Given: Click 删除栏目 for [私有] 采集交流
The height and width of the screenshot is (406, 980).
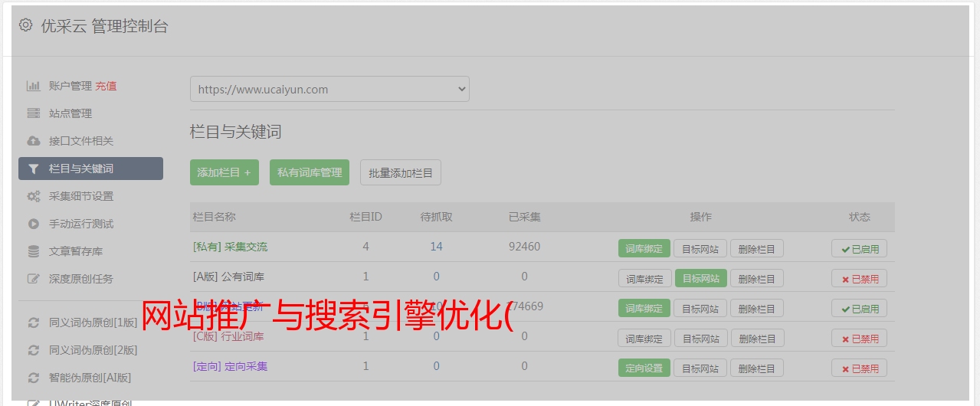Looking at the screenshot, I should 757,248.
